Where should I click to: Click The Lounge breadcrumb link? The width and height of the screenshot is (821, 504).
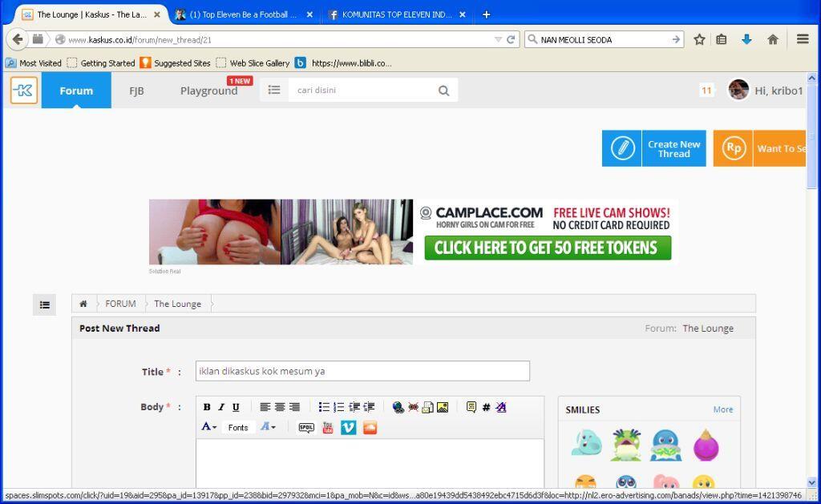177,304
